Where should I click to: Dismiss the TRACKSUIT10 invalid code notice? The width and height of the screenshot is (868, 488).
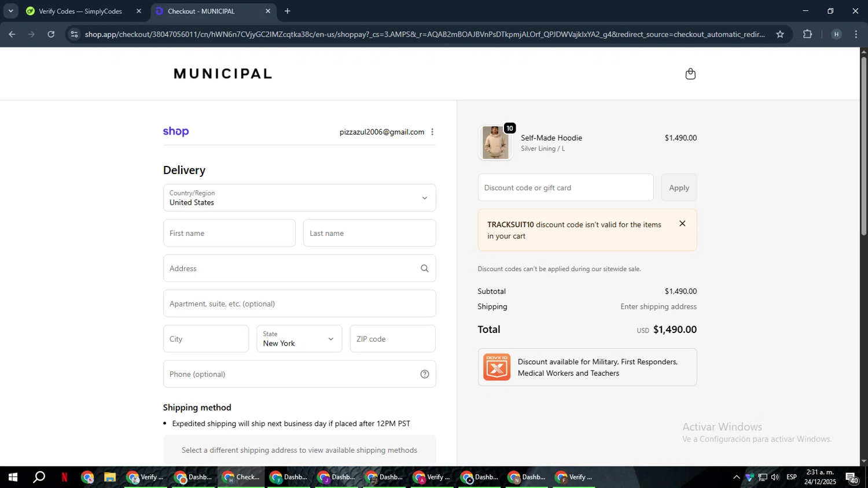682,224
